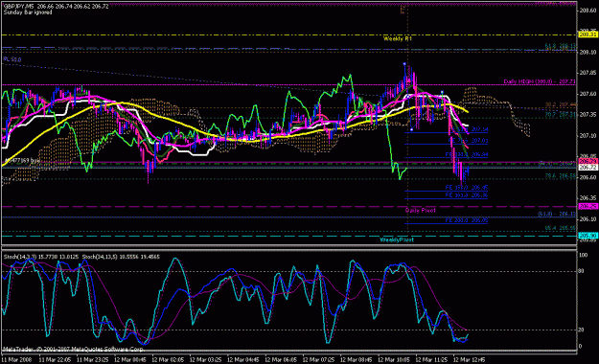Screen dimensions: 599x364
Task: Select the '(61.8) - 206.13' level label
Action: [x=557, y=214]
